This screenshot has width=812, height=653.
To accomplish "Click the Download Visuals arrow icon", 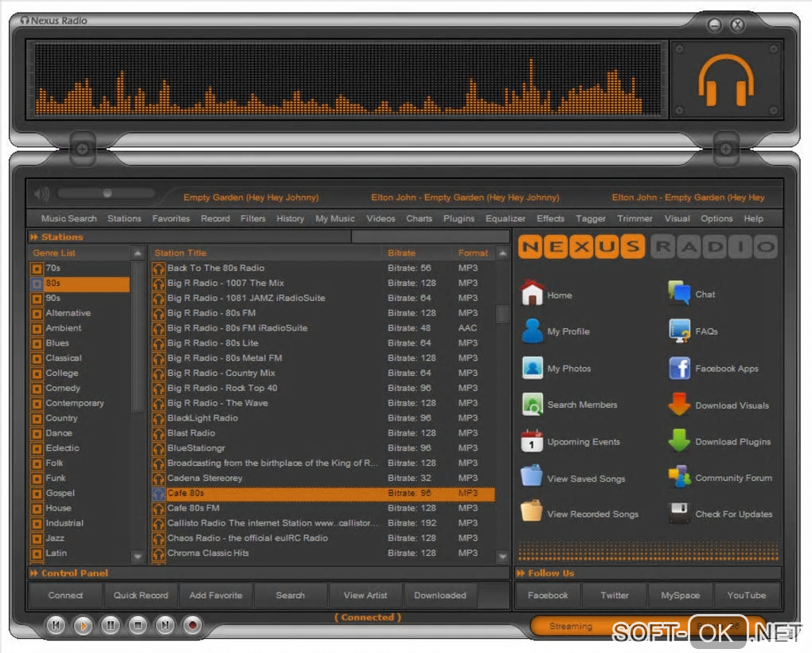I will coord(679,405).
